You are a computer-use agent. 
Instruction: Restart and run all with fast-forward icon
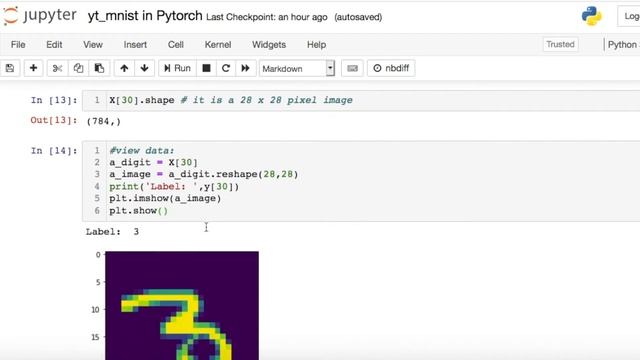pyautogui.click(x=245, y=68)
